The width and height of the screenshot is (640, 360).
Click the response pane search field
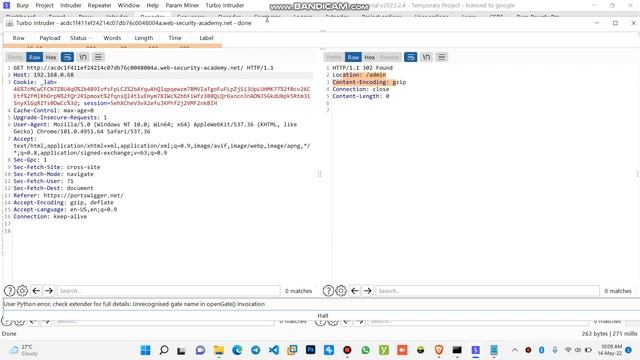[487, 291]
